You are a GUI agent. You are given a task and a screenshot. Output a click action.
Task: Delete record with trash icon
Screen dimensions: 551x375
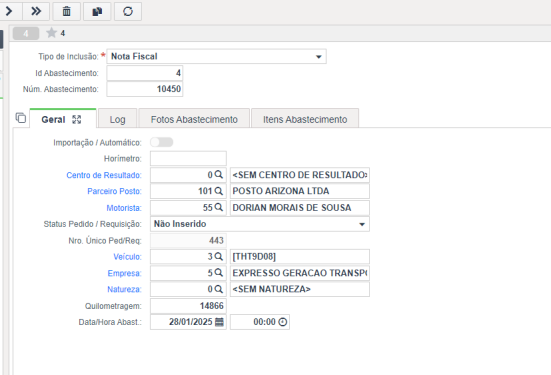point(66,11)
